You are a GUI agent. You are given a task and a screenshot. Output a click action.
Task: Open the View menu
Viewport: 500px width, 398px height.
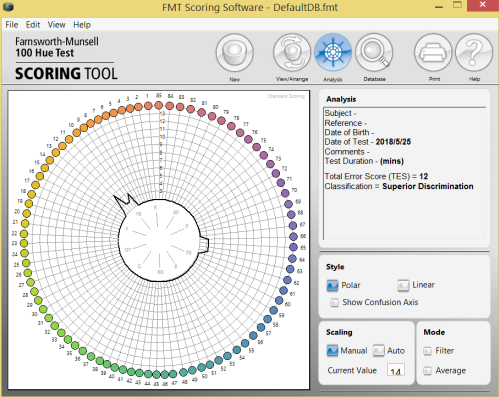coord(56,25)
